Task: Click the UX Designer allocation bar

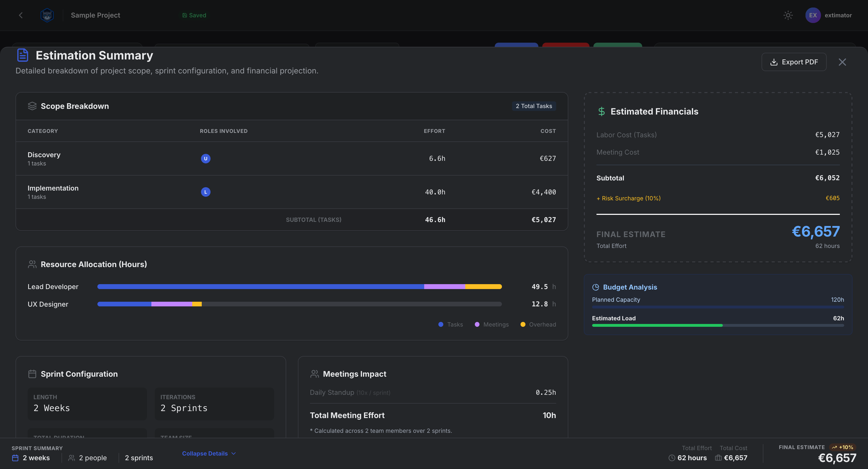Action: click(x=300, y=304)
